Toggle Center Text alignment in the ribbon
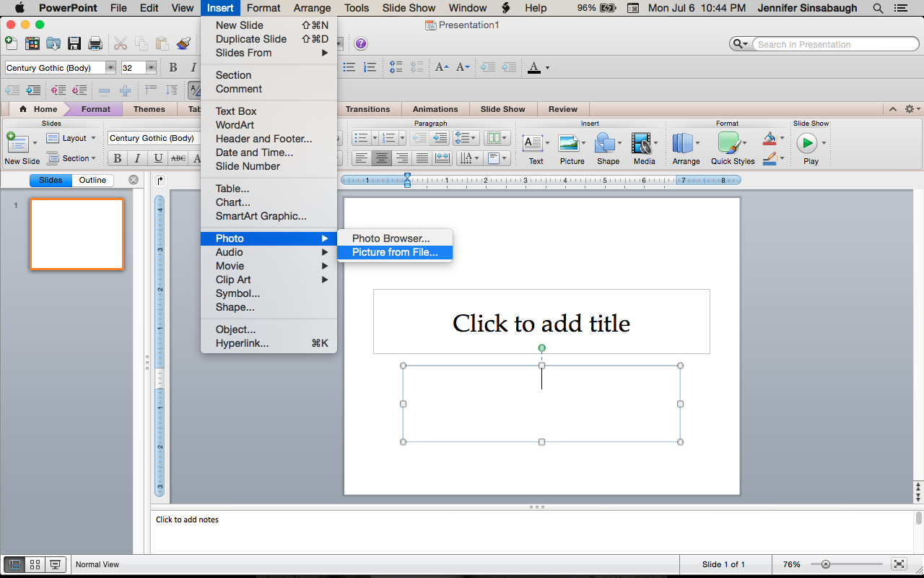924x578 pixels. click(x=382, y=158)
